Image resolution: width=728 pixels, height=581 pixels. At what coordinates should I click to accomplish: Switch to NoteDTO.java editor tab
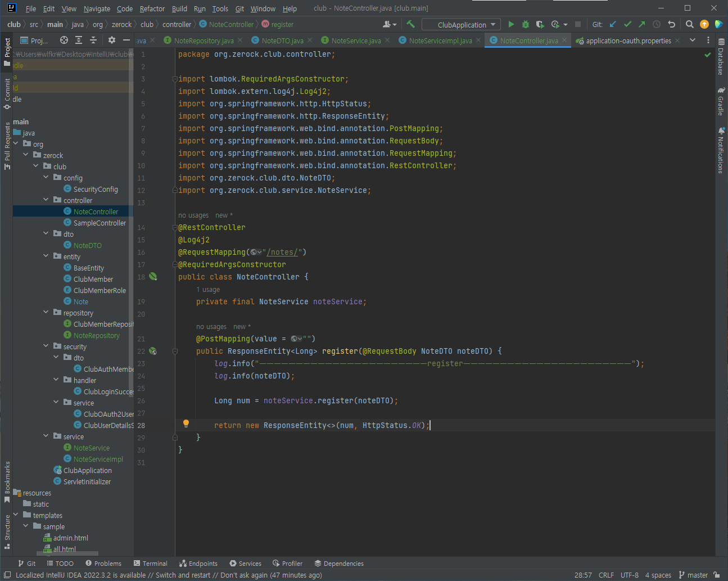pos(282,40)
